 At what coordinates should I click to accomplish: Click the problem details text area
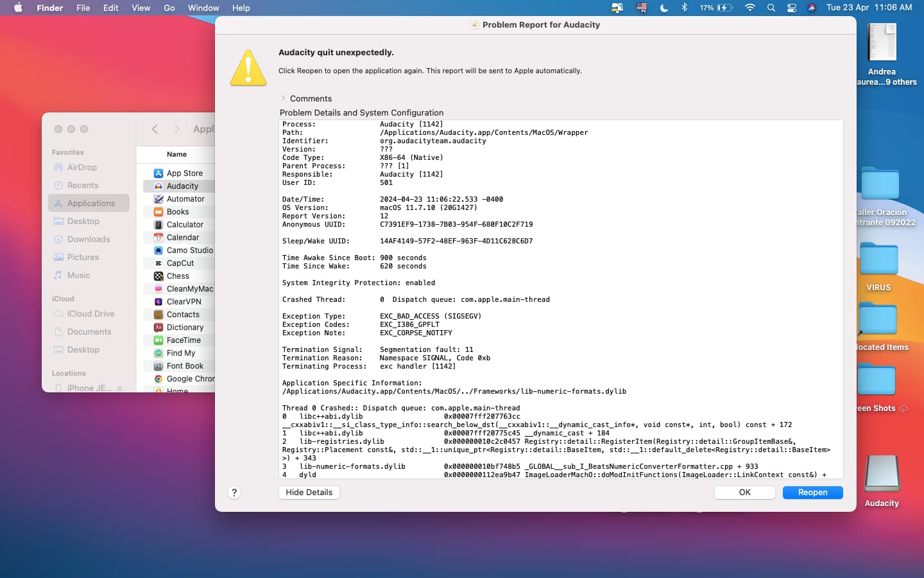[x=561, y=299]
